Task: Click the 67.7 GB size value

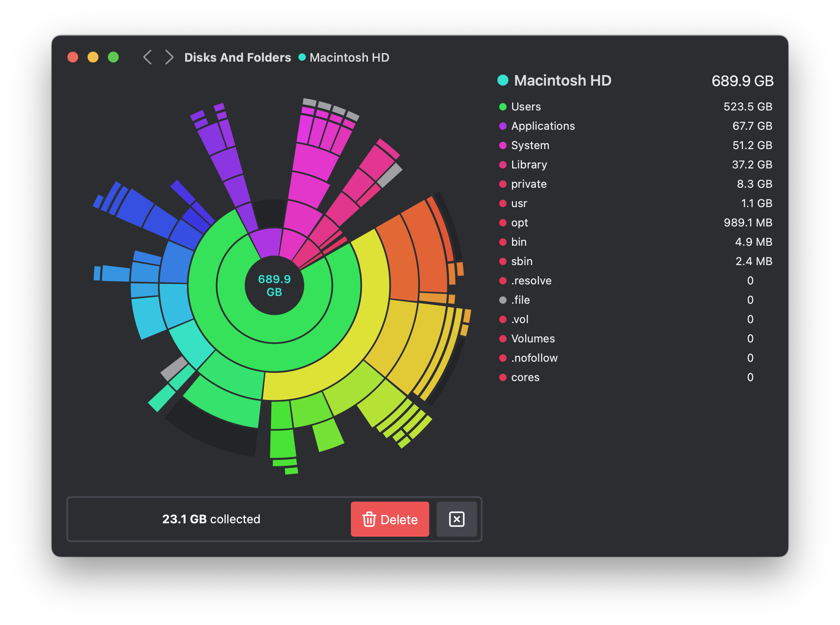Action: pyautogui.click(x=752, y=126)
